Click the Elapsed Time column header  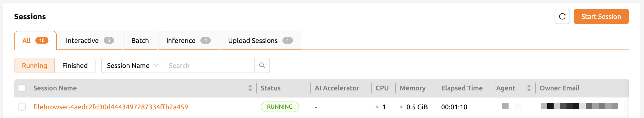[x=462, y=88]
